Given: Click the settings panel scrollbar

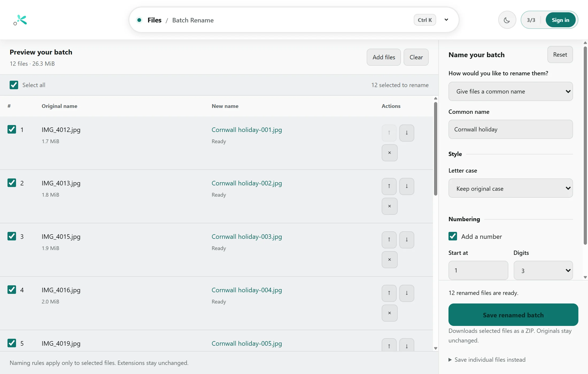Looking at the screenshot, I should coord(585,146).
